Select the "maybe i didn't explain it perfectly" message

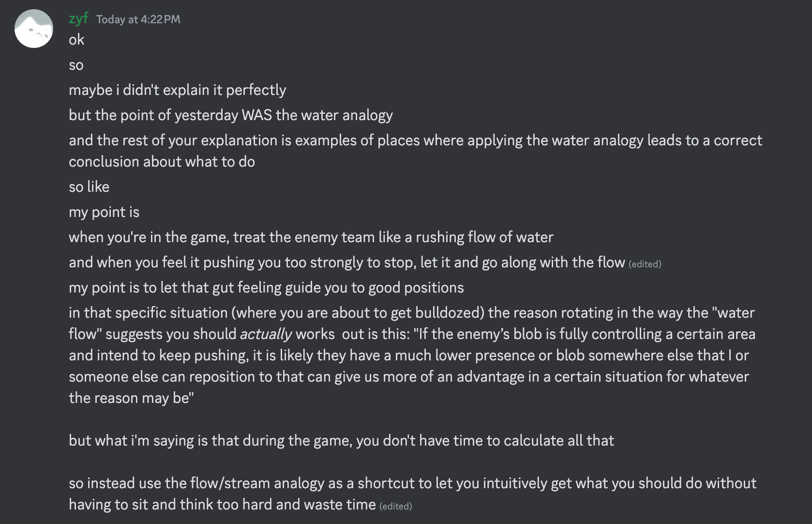(x=177, y=90)
